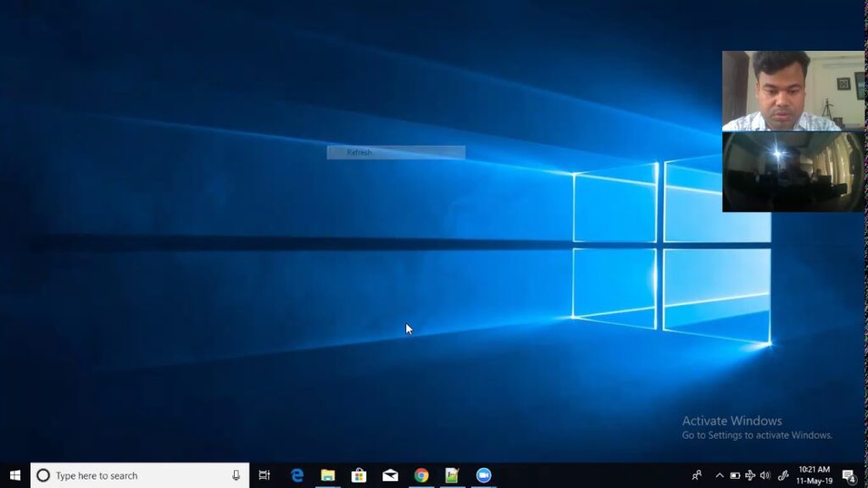This screenshot has width=868, height=488.
Task: Open the green notepad app on taskbar
Action: pyautogui.click(x=453, y=475)
